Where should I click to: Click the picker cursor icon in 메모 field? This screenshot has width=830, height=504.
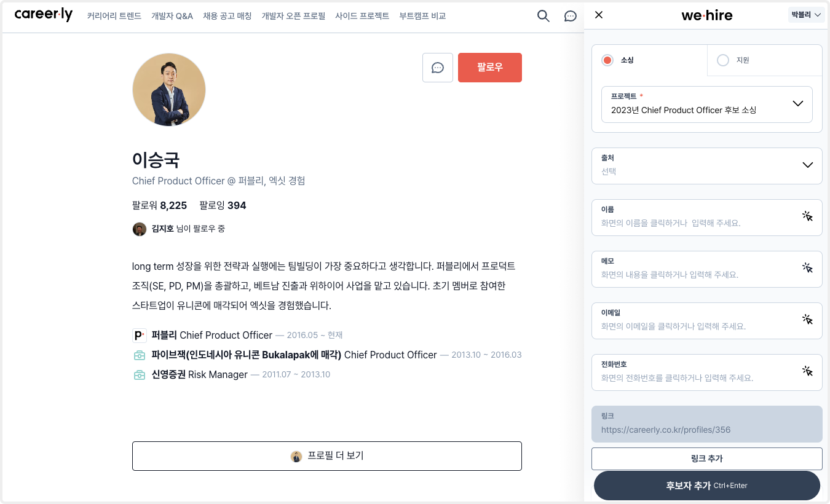[808, 268]
